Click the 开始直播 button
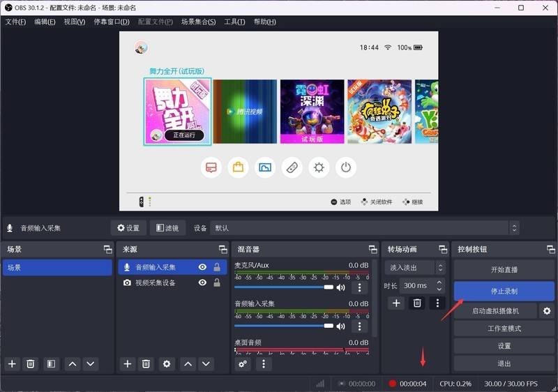The image size is (558, 392). pos(504,270)
